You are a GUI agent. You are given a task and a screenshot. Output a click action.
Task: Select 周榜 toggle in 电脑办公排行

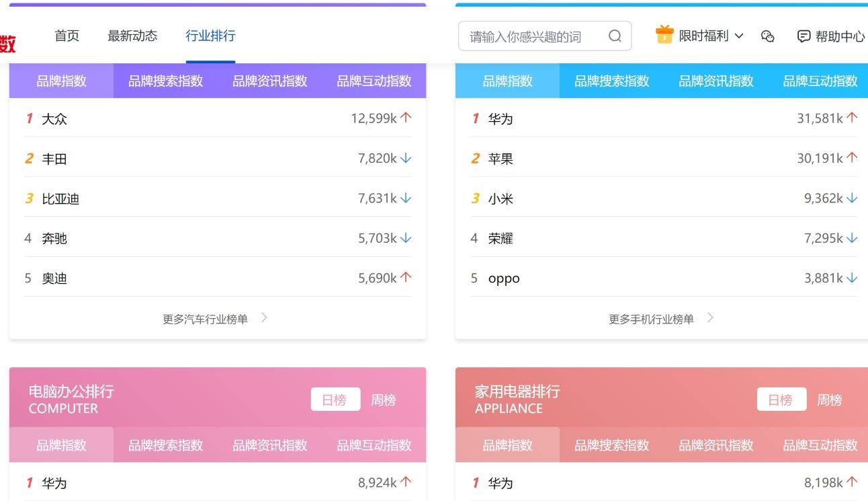(383, 400)
